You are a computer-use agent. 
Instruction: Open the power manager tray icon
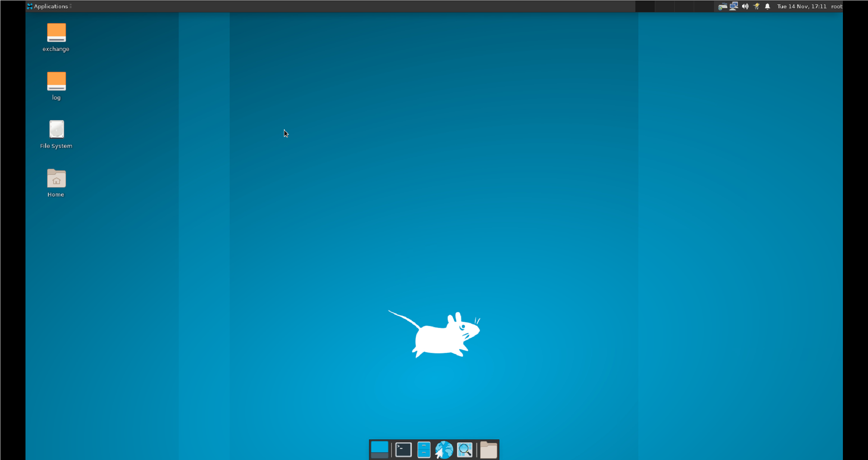tap(756, 6)
